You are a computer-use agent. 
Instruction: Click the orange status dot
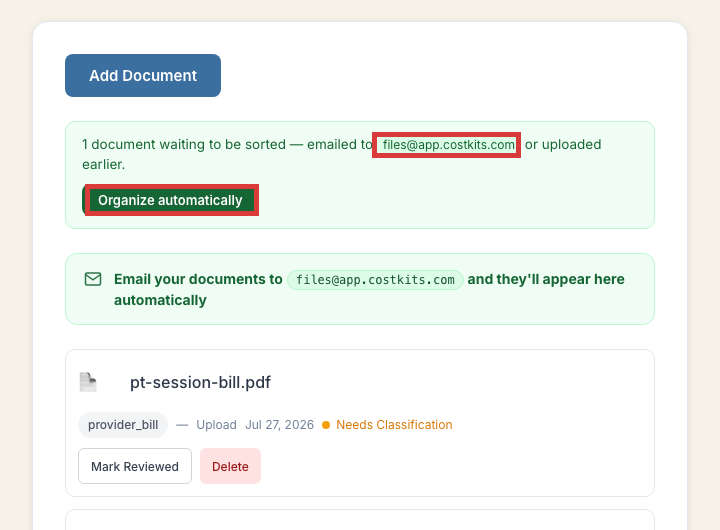326,425
